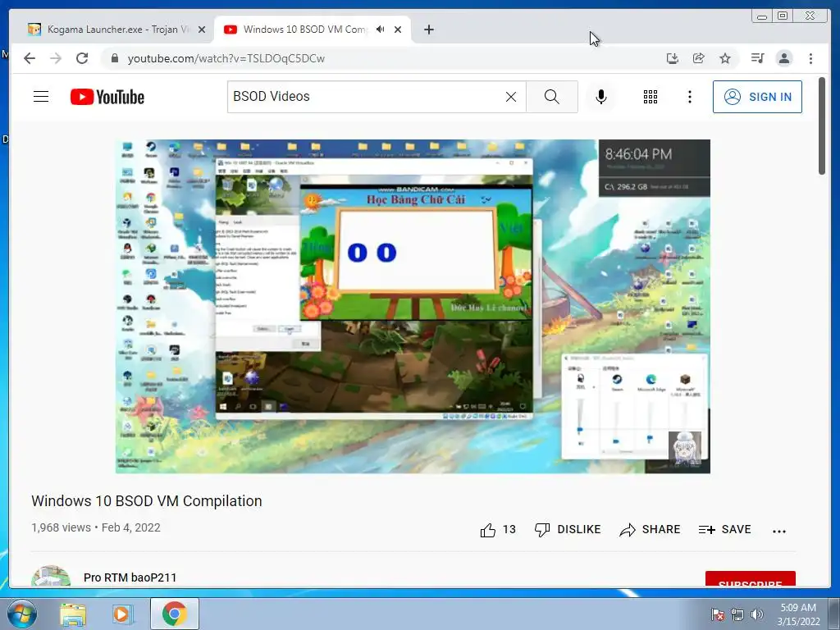
Task: Bookmark this page with the star
Action: click(725, 58)
